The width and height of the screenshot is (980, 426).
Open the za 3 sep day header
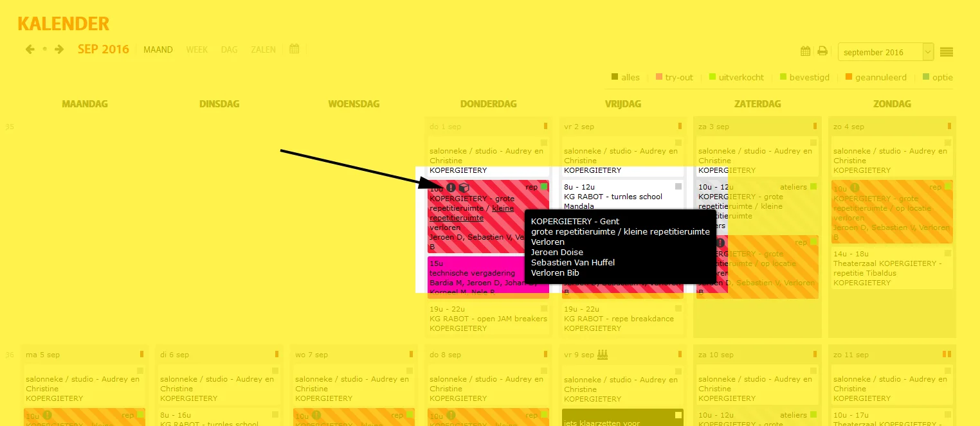coord(714,127)
